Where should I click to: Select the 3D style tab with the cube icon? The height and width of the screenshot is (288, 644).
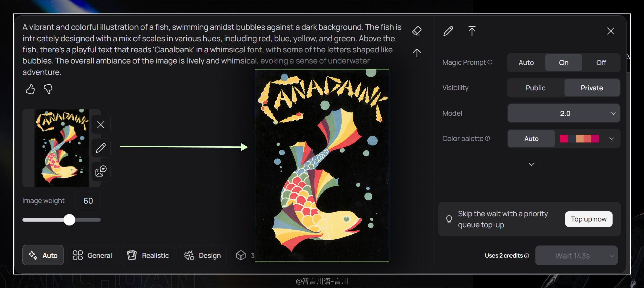point(243,255)
